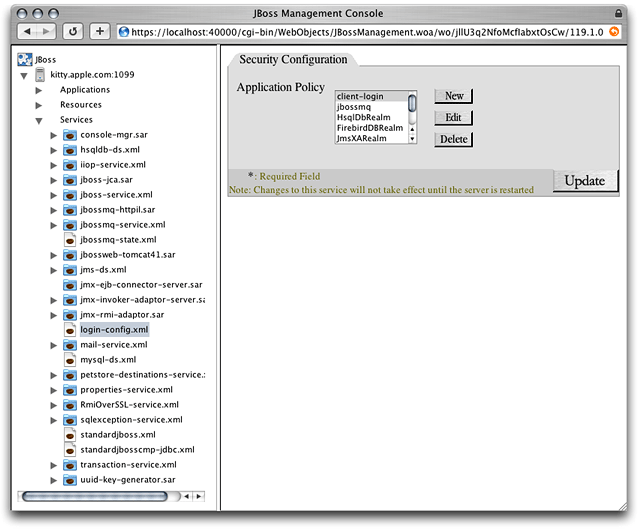Click the Update button
Viewport: 639px width, 530px height.
(585, 180)
